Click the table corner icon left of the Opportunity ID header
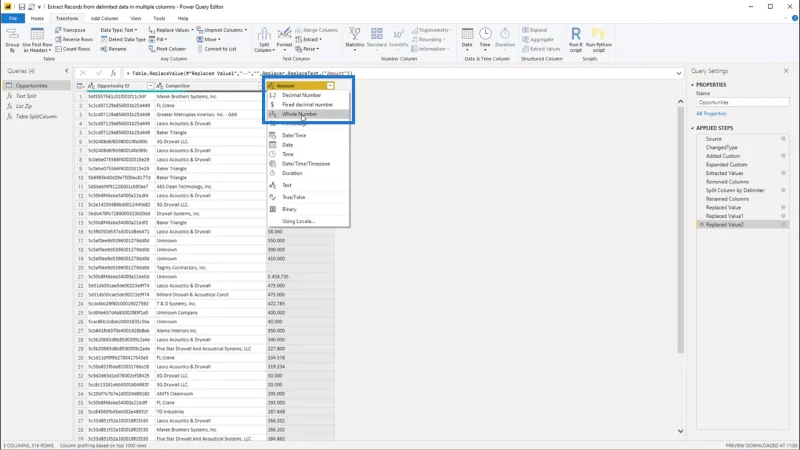Viewport: 800px width, 450px height. coord(80,86)
